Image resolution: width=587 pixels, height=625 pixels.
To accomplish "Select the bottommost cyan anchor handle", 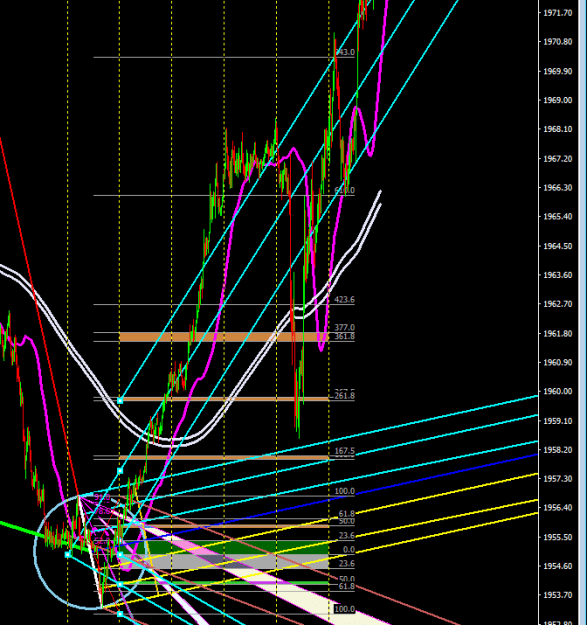I will [x=120, y=614].
